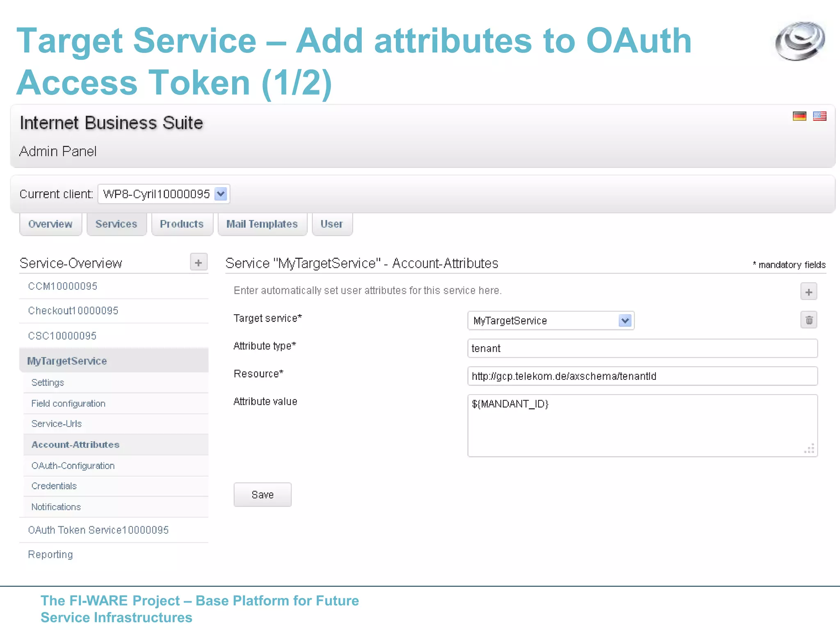This screenshot has height=630, width=840.
Task: Open Notifications under MyTargetService
Action: (116, 507)
